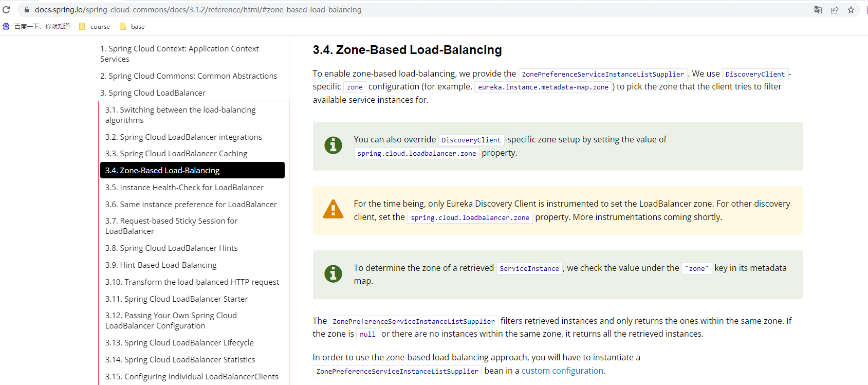Click the 3.4 Zone-Based Load-Balancing heading
This screenshot has height=385, width=868.
tap(408, 50)
